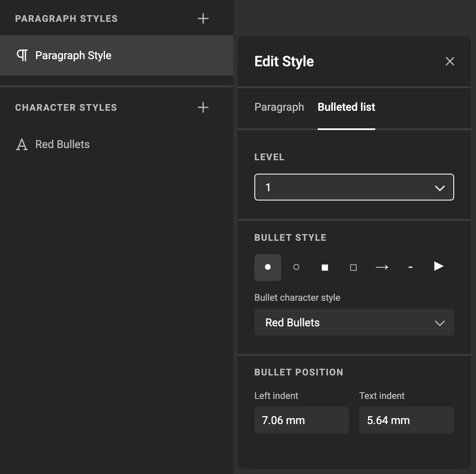This screenshot has width=476, height=474.
Task: Click the chevron on the Level selector
Action: pyautogui.click(x=440, y=188)
